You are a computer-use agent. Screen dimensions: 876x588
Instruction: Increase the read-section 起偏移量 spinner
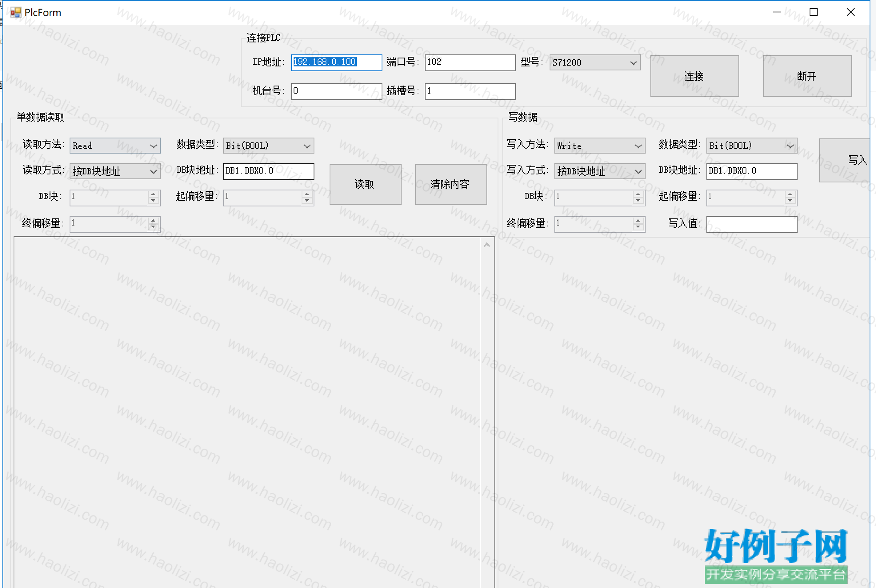[x=307, y=194]
